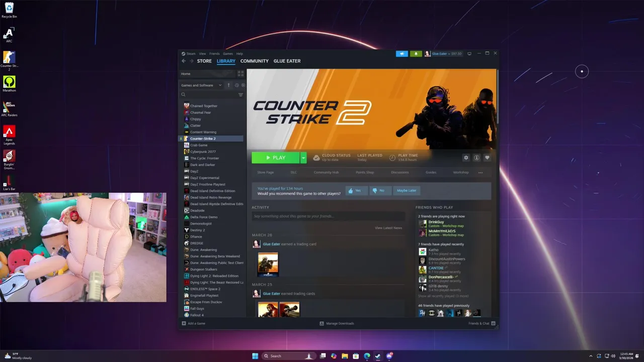
Task: Choose Maybe Later for recommendation
Action: click(407, 191)
